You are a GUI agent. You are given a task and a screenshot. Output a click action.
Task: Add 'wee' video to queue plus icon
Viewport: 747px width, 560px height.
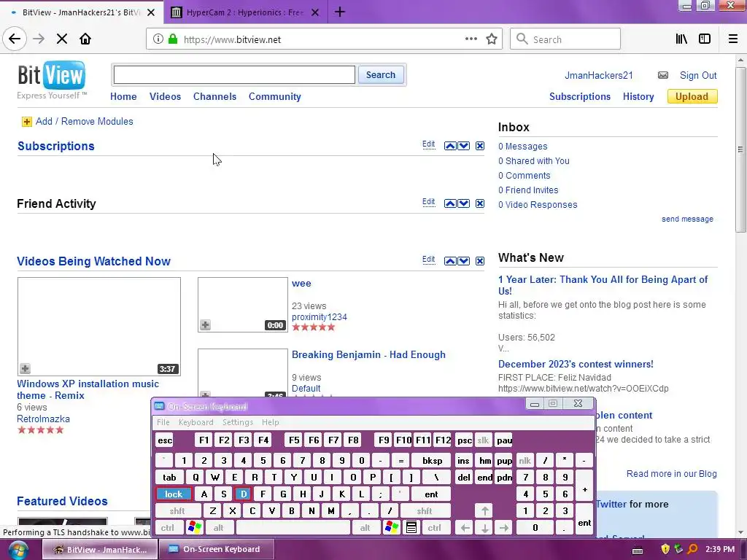pos(205,324)
